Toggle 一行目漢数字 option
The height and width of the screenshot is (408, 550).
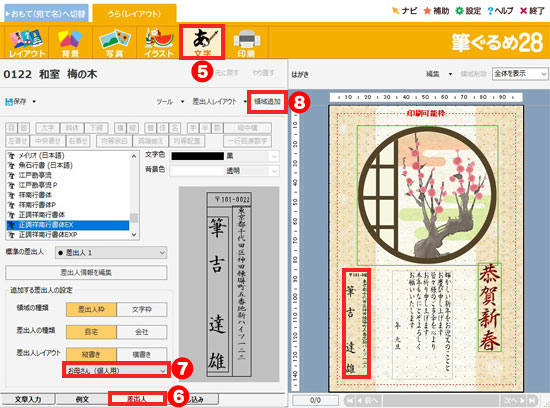[248, 141]
